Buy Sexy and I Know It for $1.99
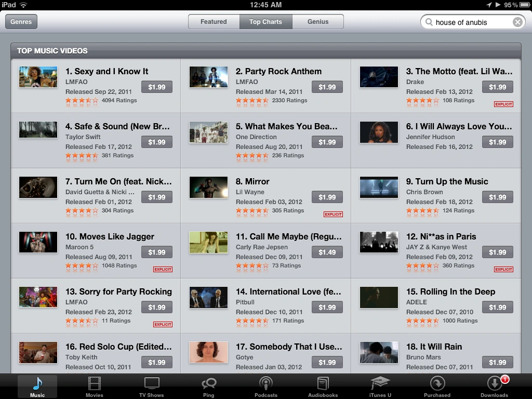This screenshot has height=399, width=532. tap(157, 87)
